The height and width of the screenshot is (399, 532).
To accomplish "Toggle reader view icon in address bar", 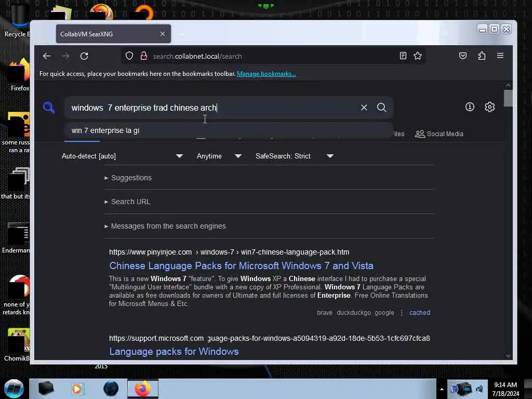I will click(x=403, y=56).
